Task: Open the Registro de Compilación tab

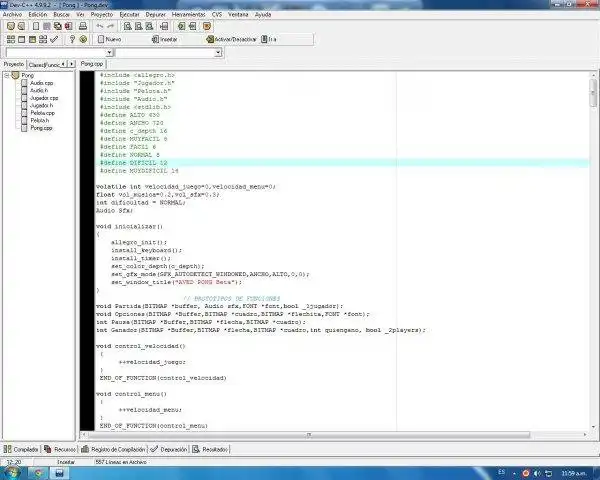Action: coord(114,449)
